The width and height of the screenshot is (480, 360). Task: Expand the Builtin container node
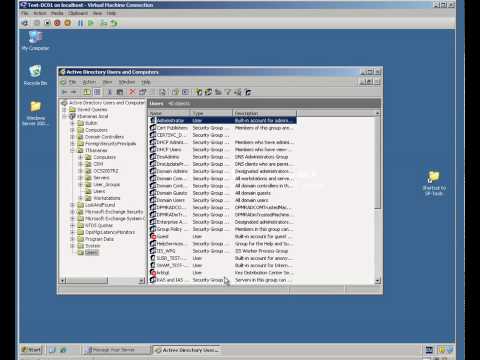pyautogui.click(x=72, y=123)
